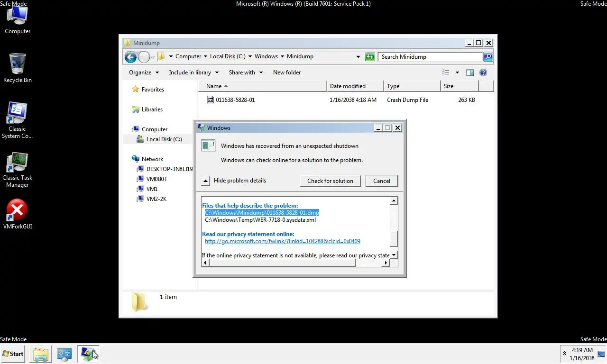Click the Explorer Forward navigation button
The image size is (607, 364).
click(144, 57)
